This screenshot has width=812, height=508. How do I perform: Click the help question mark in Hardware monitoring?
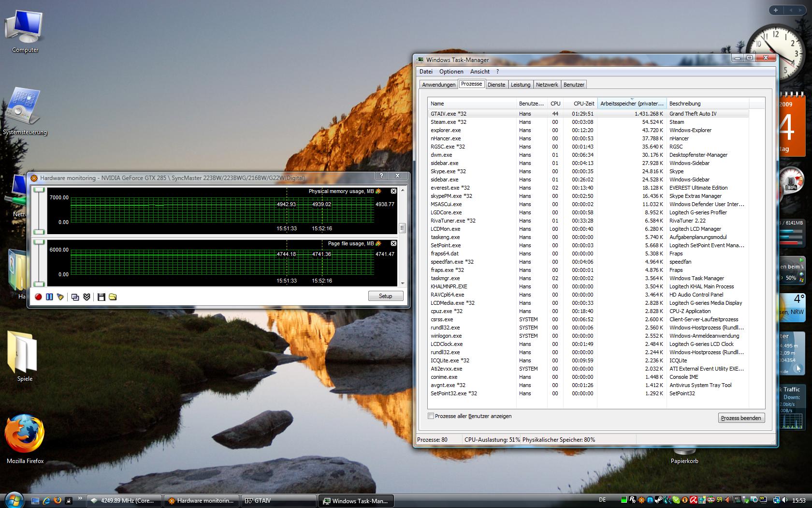click(381, 176)
